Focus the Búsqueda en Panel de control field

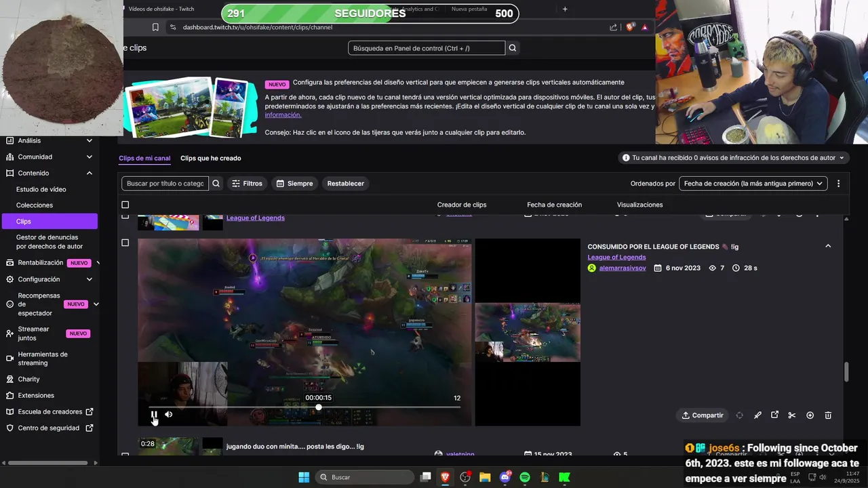coord(427,48)
